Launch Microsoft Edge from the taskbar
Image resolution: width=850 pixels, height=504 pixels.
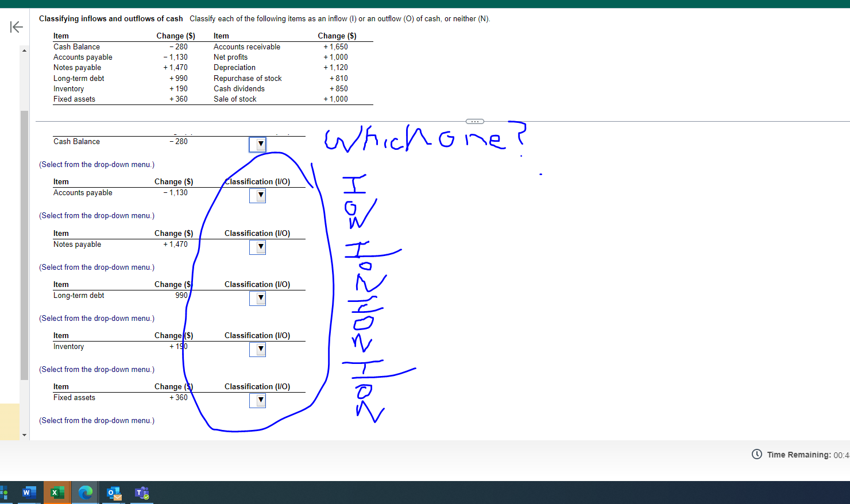[x=85, y=493]
